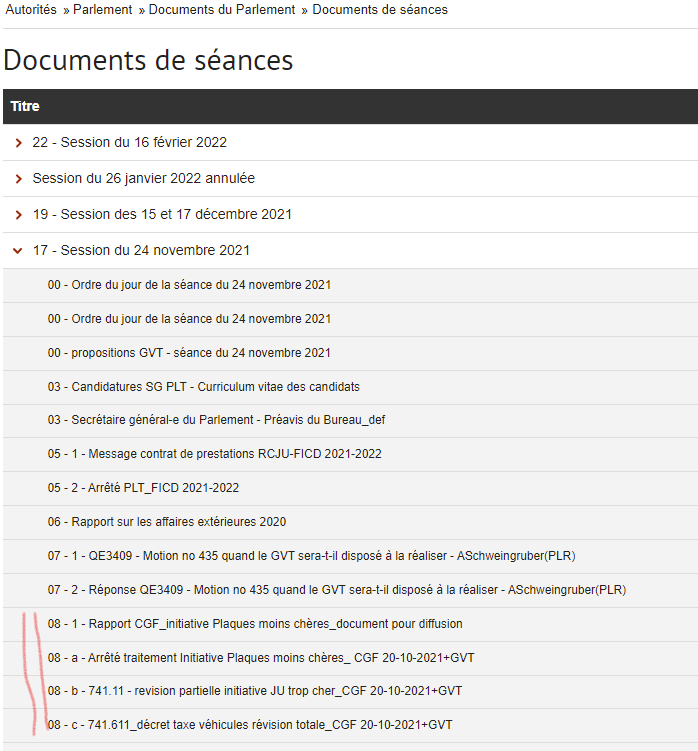The image size is (698, 751).
Task: Open Arrêté PLT_FICD 2021-2022 document
Action: 143,488
